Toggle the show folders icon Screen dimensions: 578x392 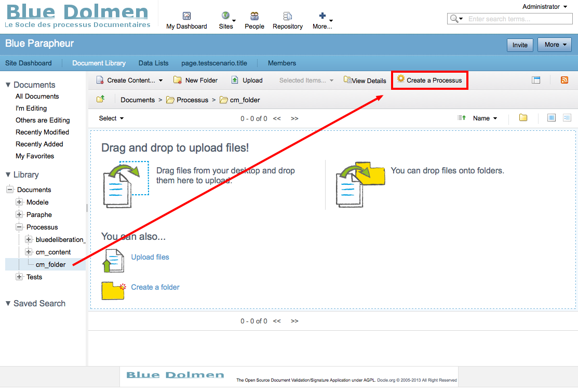tap(523, 117)
